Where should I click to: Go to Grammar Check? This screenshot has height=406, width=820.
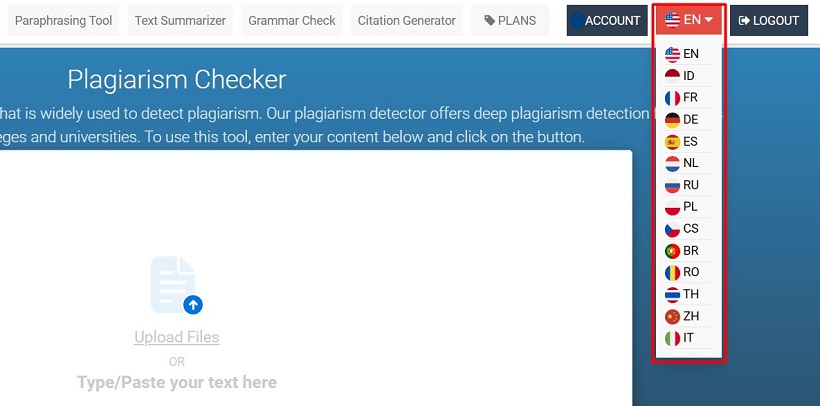click(292, 20)
